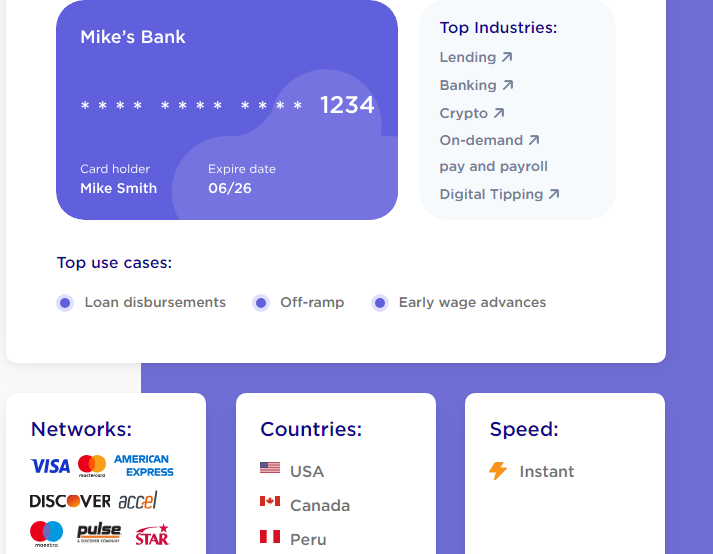Click the Pulse network logo

(x=98, y=533)
